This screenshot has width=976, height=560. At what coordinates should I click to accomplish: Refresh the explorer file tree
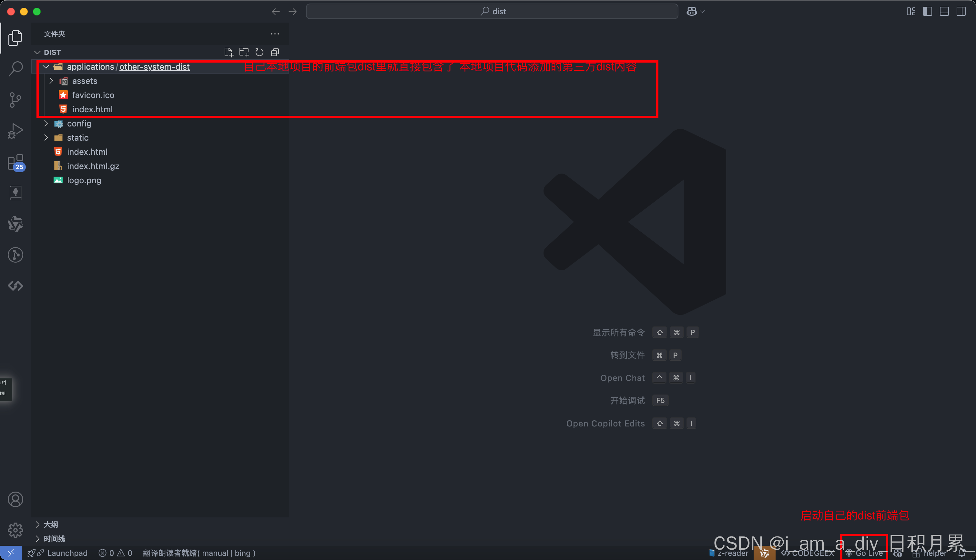[x=259, y=52]
